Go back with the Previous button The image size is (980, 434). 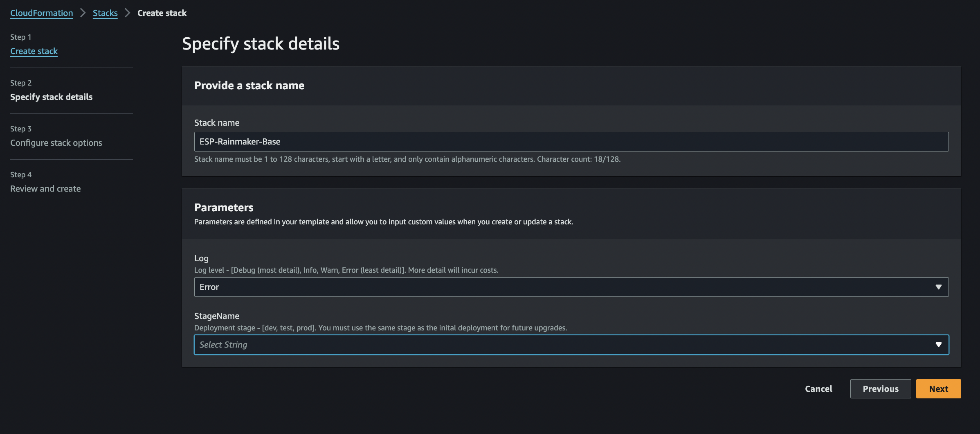pos(880,389)
